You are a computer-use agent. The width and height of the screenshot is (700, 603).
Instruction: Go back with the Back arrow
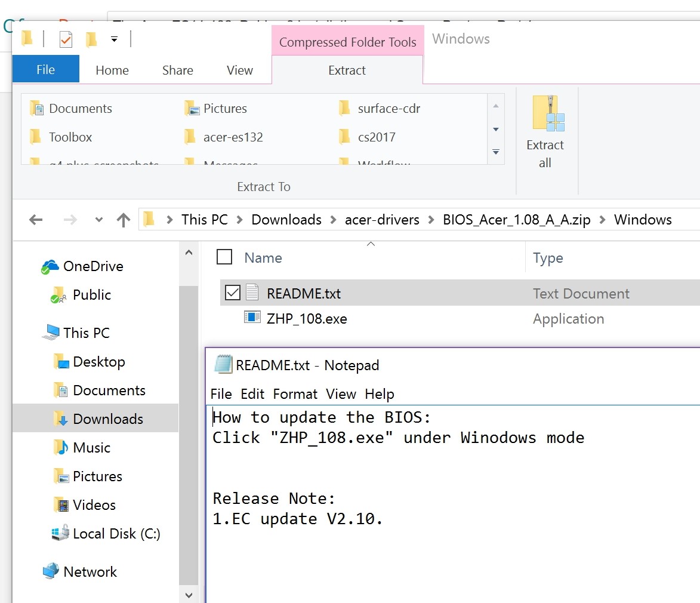point(36,219)
